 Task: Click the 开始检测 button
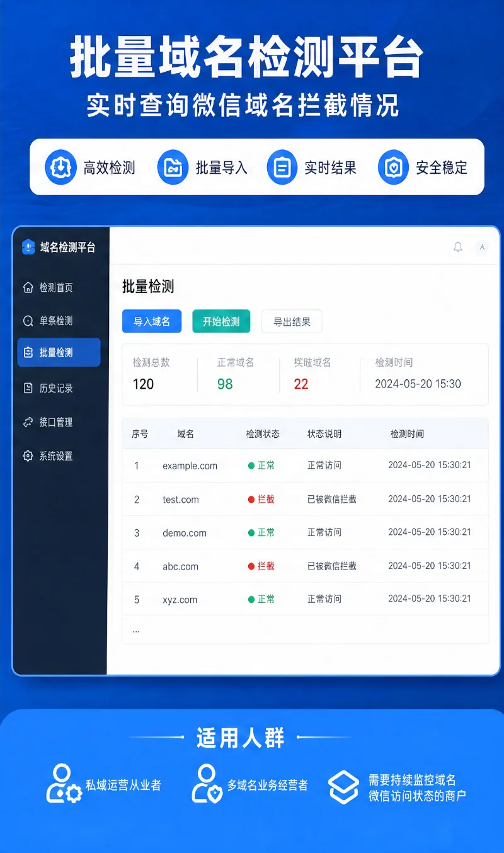pyautogui.click(x=221, y=321)
